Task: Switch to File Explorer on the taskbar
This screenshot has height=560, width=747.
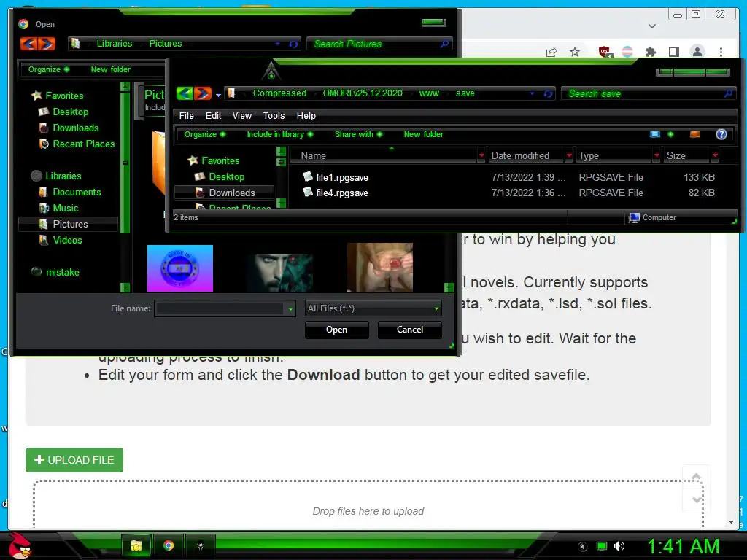Action: pos(136,545)
